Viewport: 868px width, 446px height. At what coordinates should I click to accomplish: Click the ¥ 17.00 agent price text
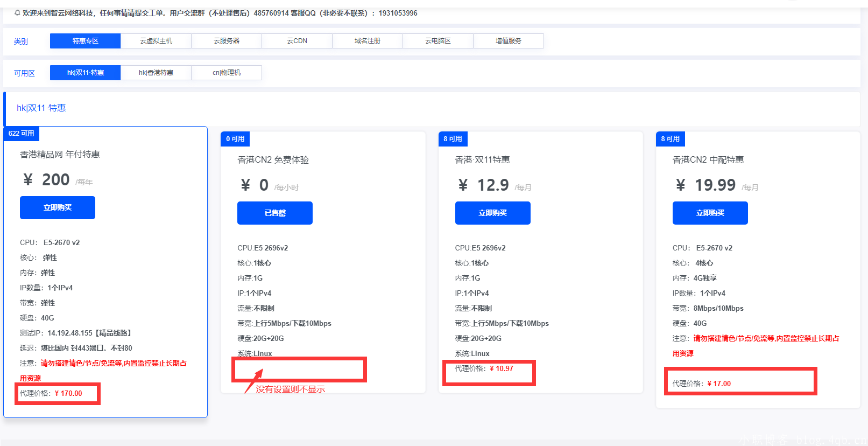click(x=719, y=384)
